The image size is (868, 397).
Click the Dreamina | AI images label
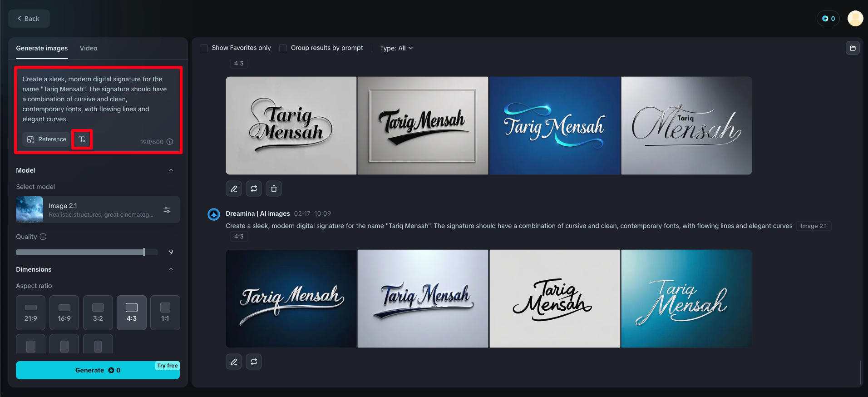[x=258, y=213]
